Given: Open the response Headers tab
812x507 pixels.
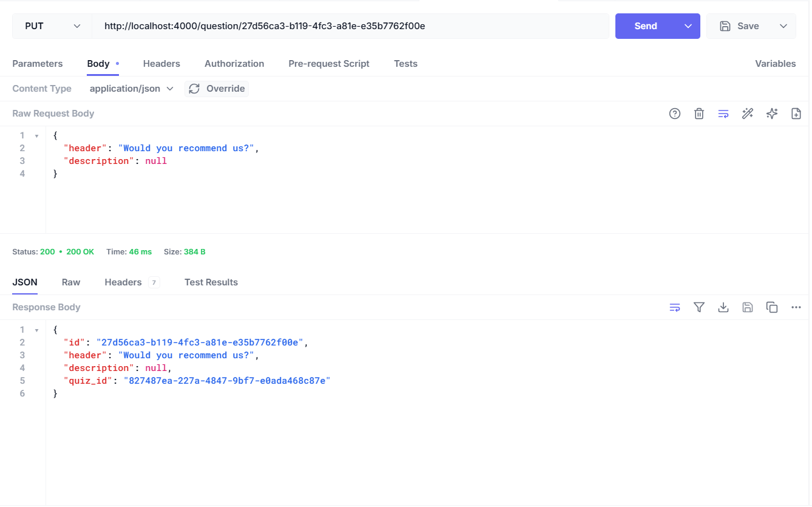Looking at the screenshot, I should tap(123, 282).
